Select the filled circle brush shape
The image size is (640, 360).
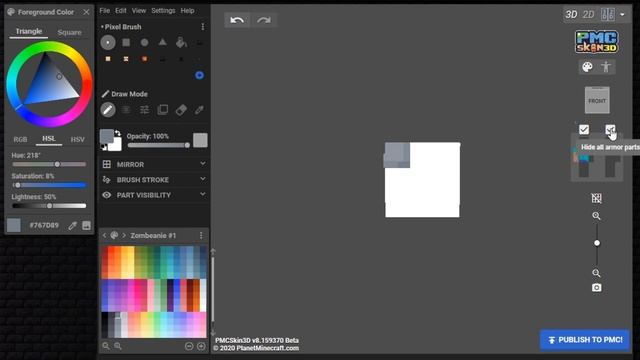coord(144,42)
